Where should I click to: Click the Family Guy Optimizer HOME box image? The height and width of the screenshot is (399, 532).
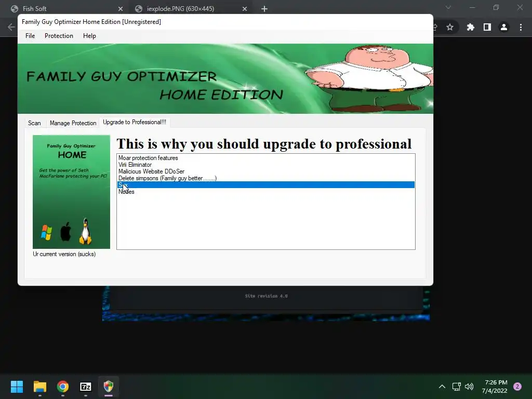click(71, 192)
